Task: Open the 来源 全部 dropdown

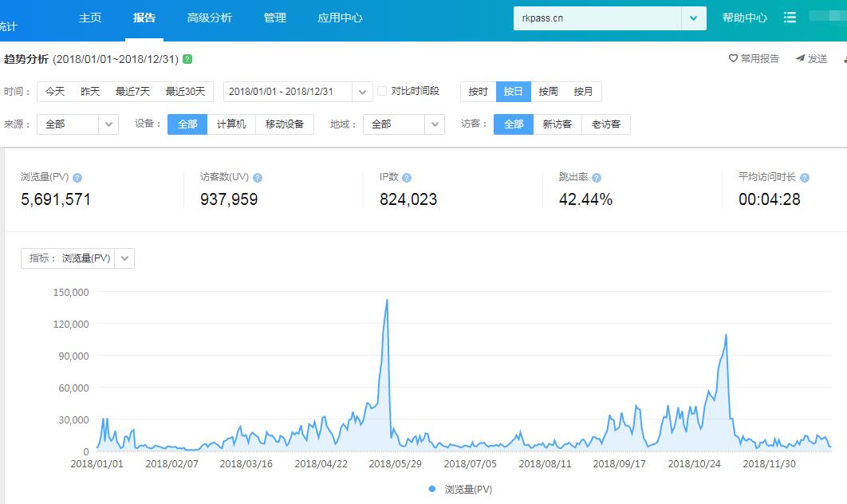Action: (x=108, y=124)
